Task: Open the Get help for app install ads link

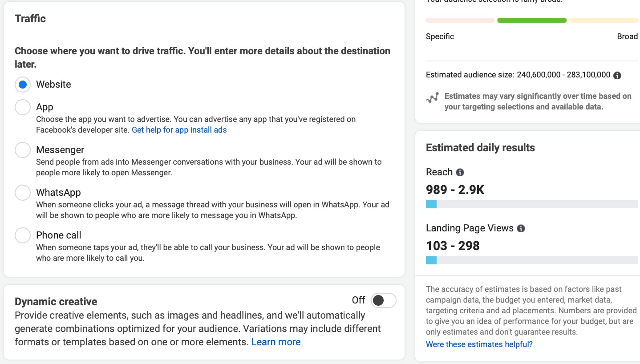Action: tap(179, 130)
